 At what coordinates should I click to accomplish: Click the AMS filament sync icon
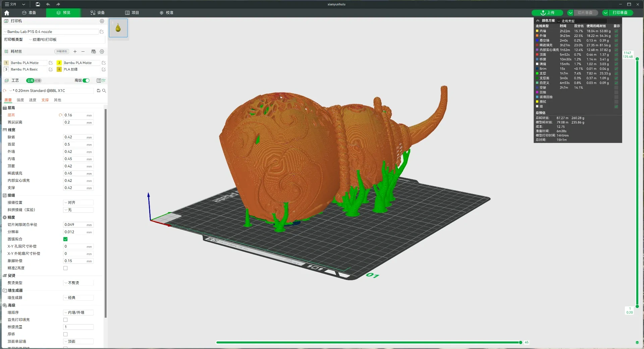[94, 52]
